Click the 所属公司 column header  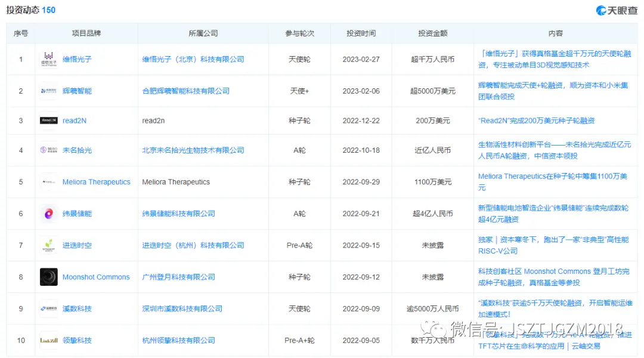tap(203, 33)
